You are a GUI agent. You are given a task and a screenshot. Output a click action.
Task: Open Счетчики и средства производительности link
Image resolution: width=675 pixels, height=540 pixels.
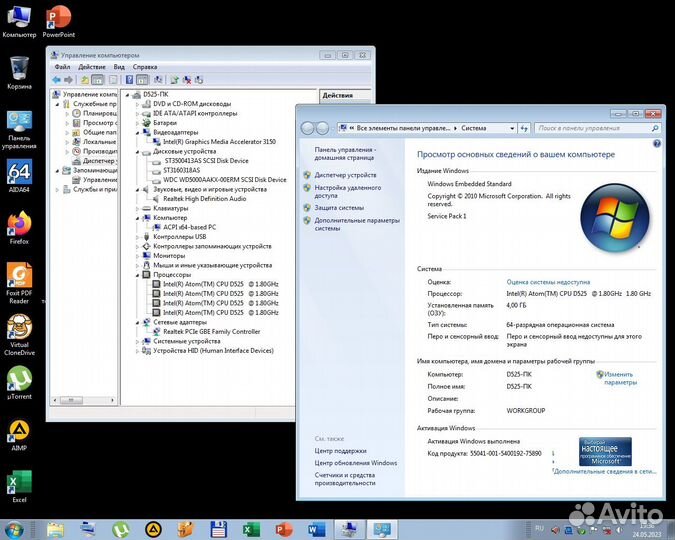pos(345,479)
